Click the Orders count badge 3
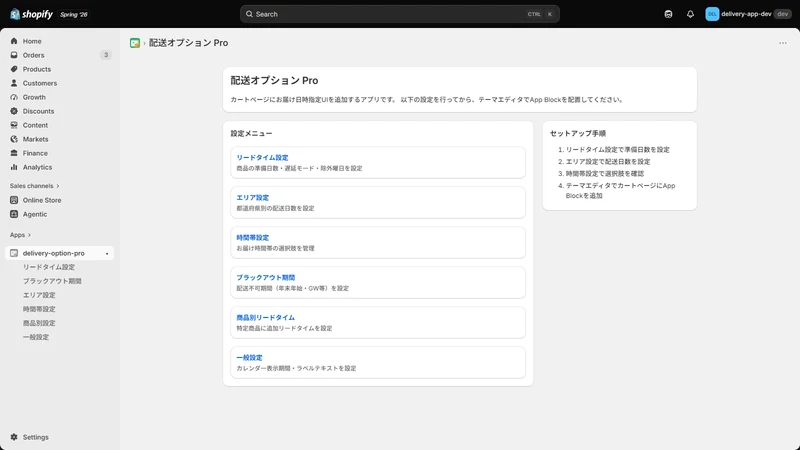This screenshot has width=800, height=450. point(106,55)
